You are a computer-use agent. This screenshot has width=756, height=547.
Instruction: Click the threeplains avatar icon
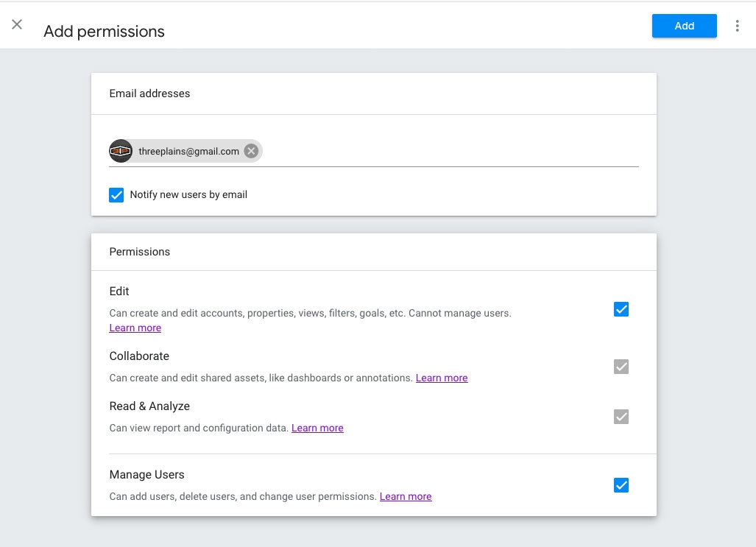[x=121, y=151]
